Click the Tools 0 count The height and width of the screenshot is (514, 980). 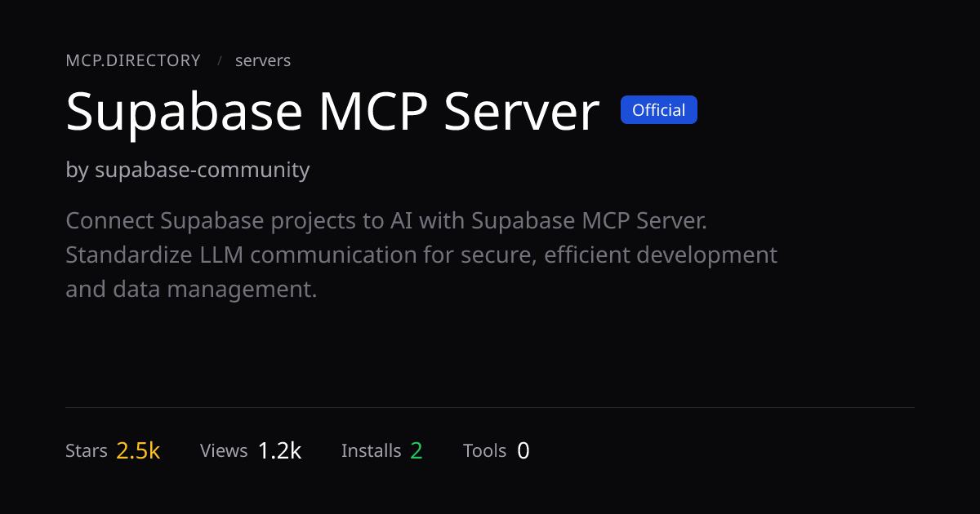point(497,450)
